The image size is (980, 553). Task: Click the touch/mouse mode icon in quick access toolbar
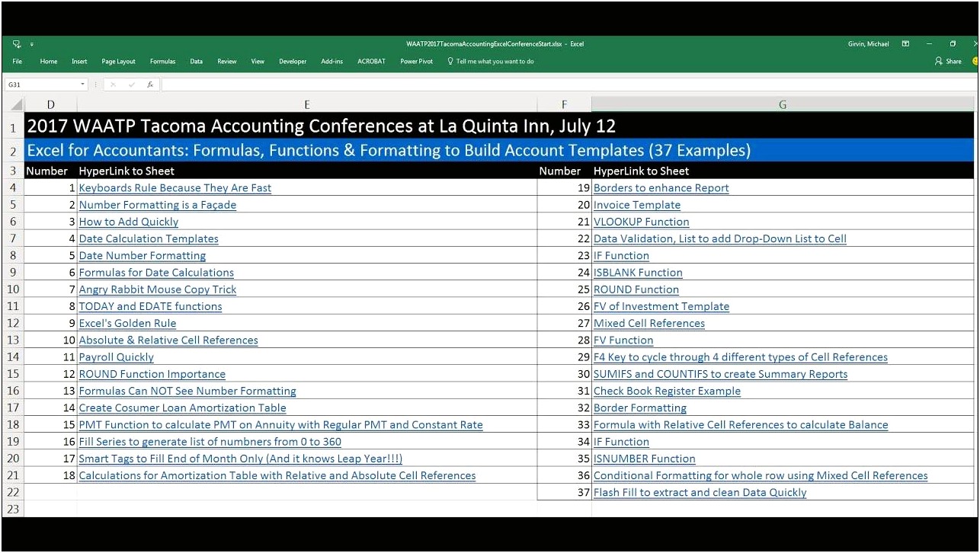point(17,44)
